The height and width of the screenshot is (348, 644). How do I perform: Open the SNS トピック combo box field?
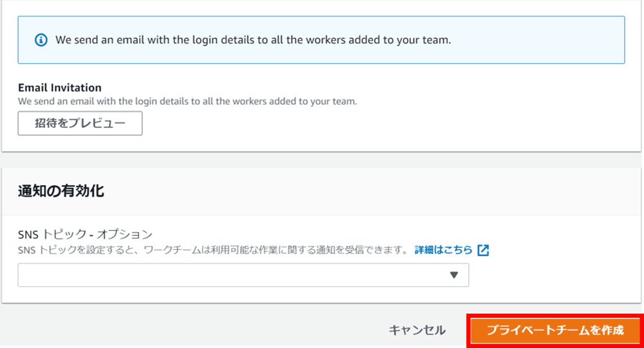pyautogui.click(x=232, y=275)
